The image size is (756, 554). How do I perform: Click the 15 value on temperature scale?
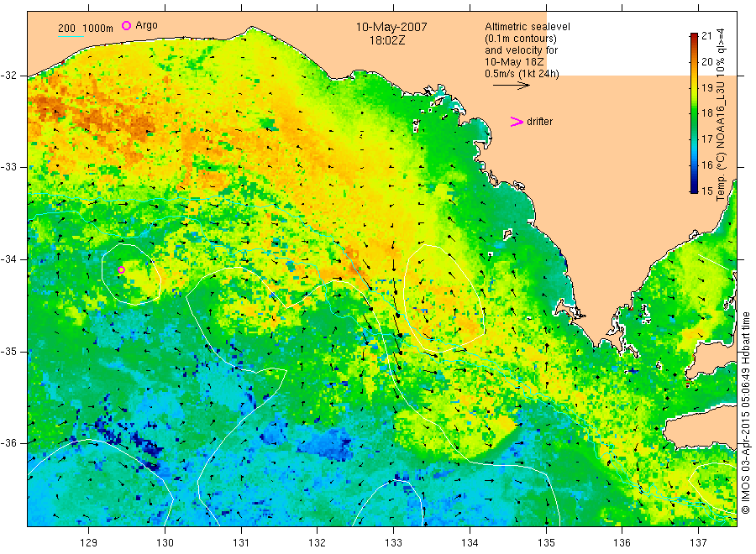click(706, 191)
